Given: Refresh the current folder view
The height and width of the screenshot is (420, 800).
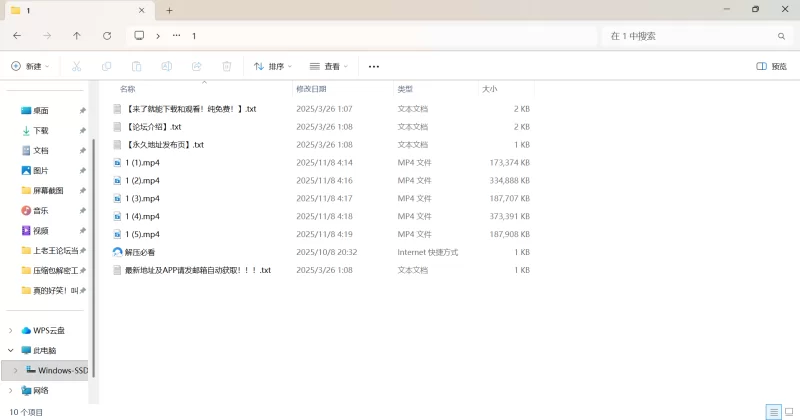Looking at the screenshot, I should [107, 35].
